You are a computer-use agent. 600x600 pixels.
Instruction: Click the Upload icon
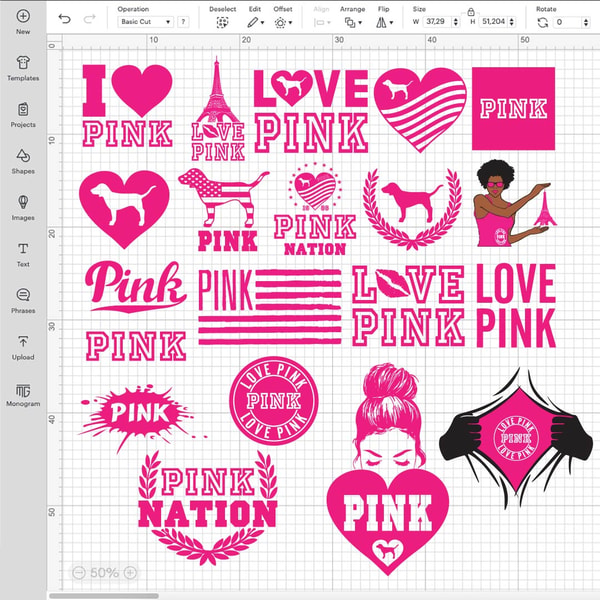point(23,341)
